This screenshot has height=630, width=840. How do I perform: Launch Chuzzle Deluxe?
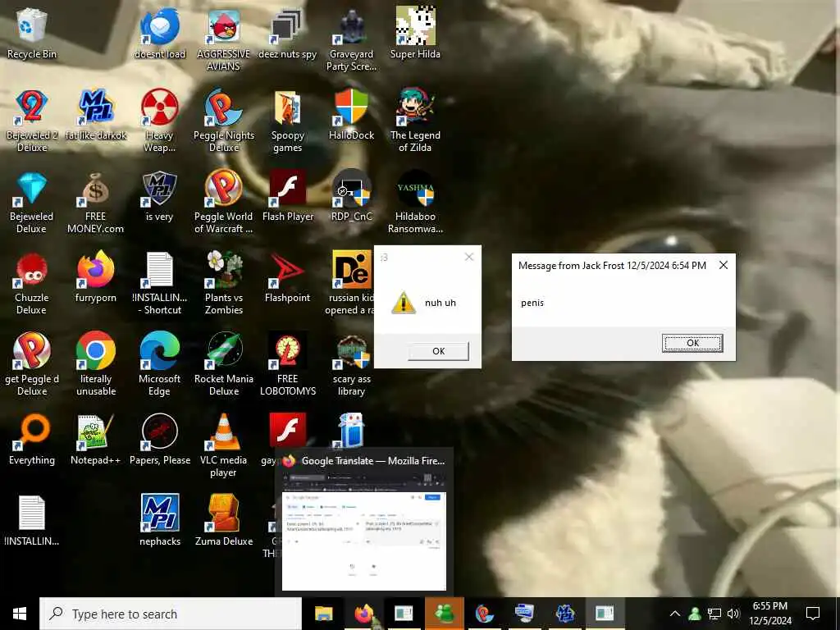[x=32, y=283]
